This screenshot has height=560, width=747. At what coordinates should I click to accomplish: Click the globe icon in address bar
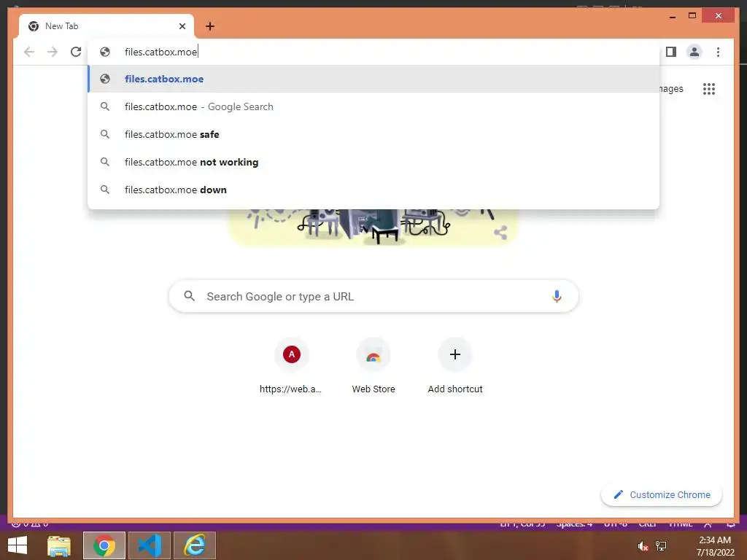click(105, 52)
